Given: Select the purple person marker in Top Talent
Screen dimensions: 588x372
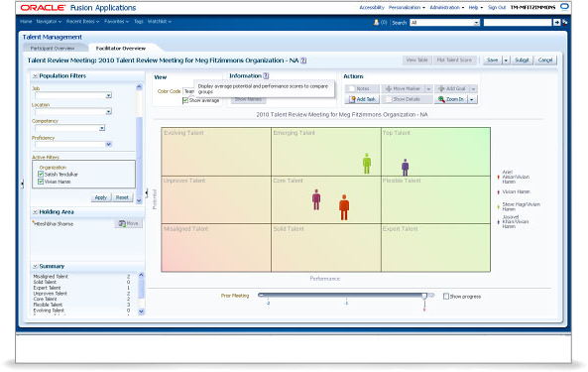Looking at the screenshot, I should click(x=405, y=167).
